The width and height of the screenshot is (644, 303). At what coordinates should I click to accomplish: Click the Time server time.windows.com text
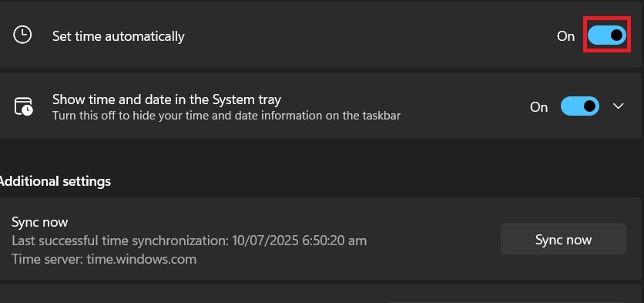pyautogui.click(x=104, y=259)
